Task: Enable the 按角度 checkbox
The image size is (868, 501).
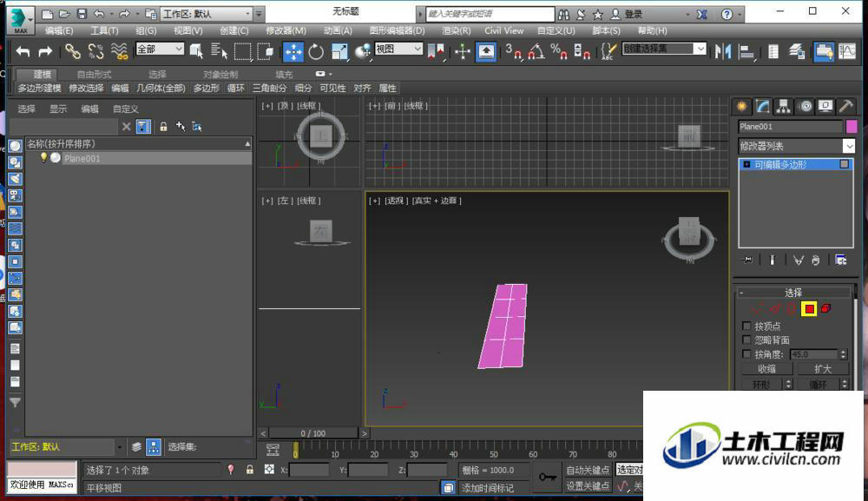Action: pyautogui.click(x=746, y=353)
